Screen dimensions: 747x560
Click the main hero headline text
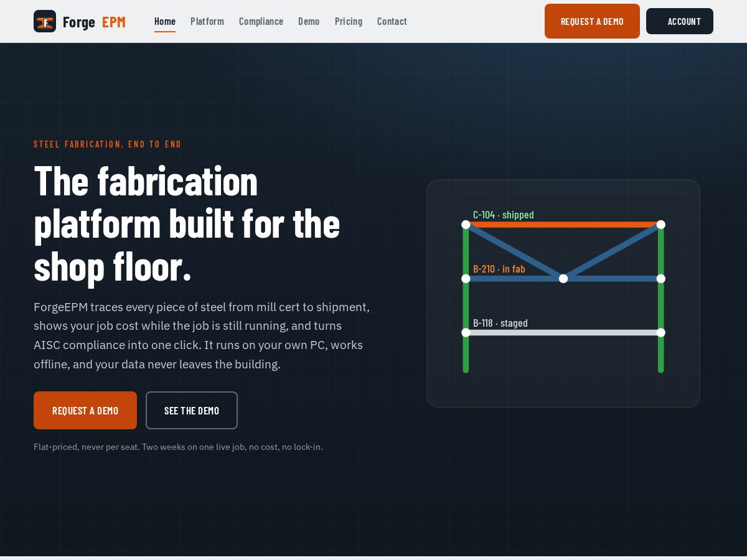point(187,223)
